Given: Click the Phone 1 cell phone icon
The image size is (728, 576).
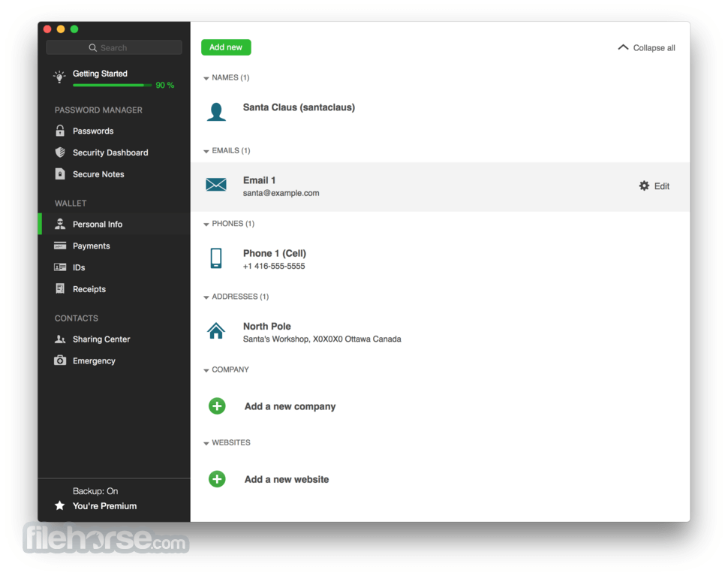Looking at the screenshot, I should pos(216,258).
